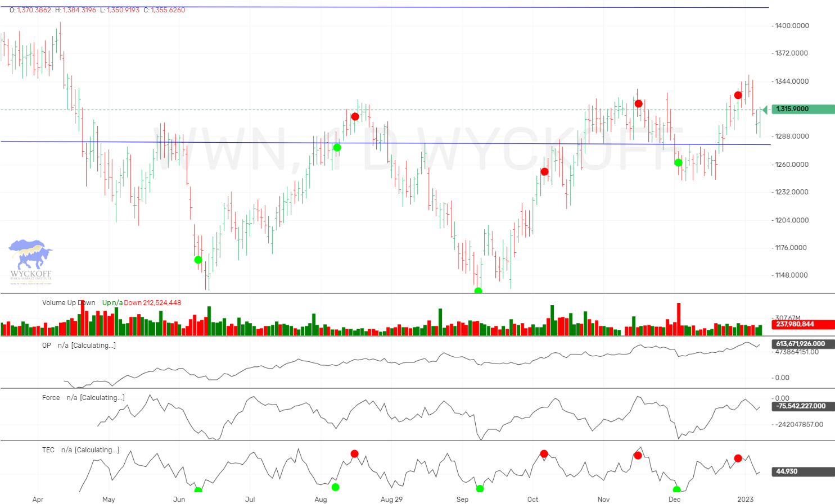Click the red sell dot near the January 2023 high
This screenshot has width=835, height=504.
pos(738,95)
